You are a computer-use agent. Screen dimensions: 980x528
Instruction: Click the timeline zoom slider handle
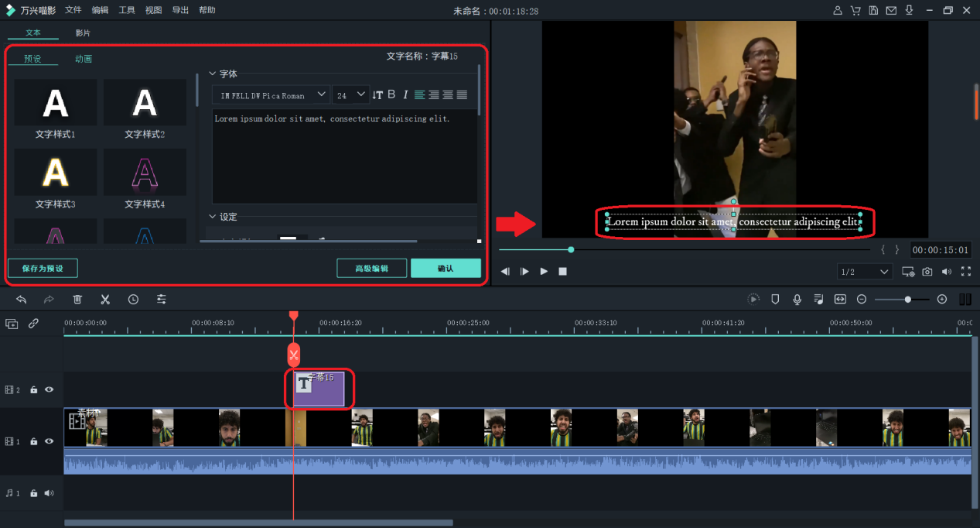pos(907,299)
